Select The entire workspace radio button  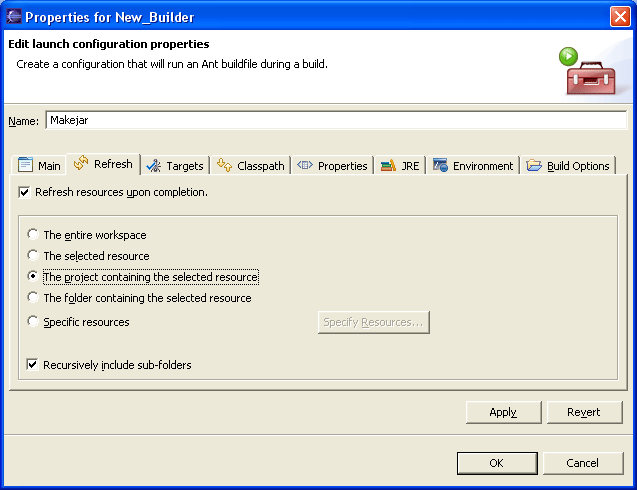pos(32,234)
